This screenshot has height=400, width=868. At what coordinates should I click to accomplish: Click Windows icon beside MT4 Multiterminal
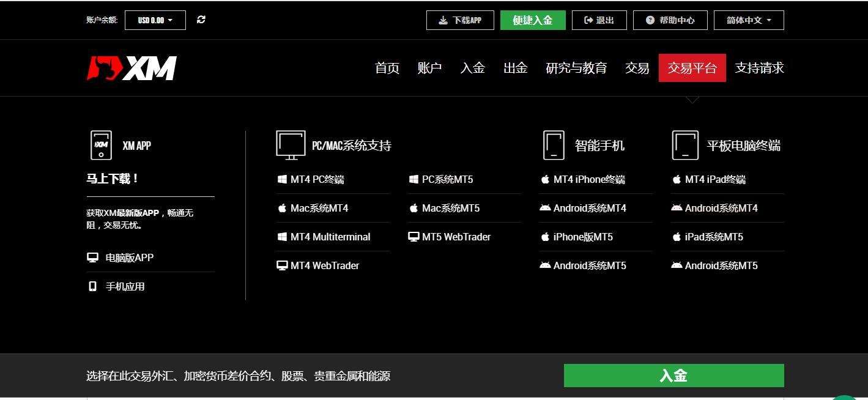pyautogui.click(x=282, y=237)
